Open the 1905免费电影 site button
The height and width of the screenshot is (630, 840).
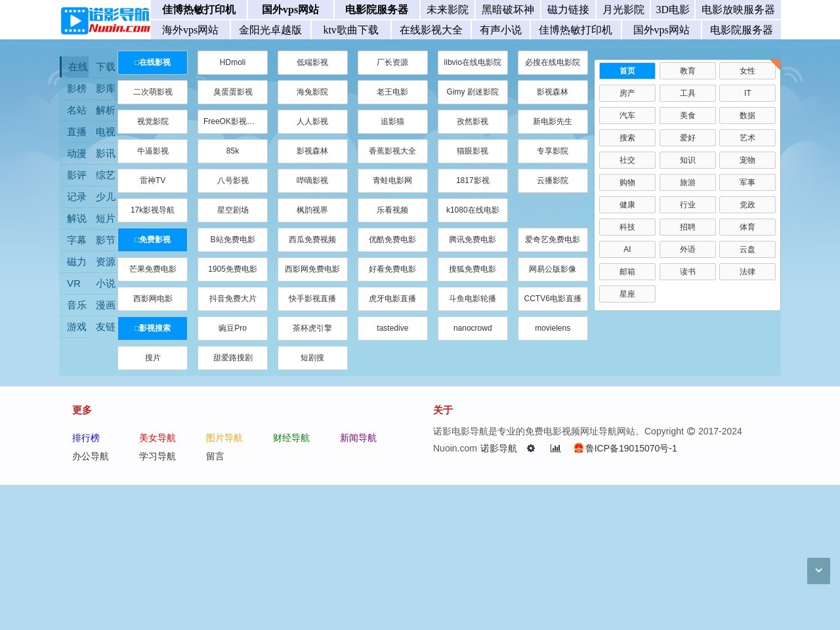point(232,269)
